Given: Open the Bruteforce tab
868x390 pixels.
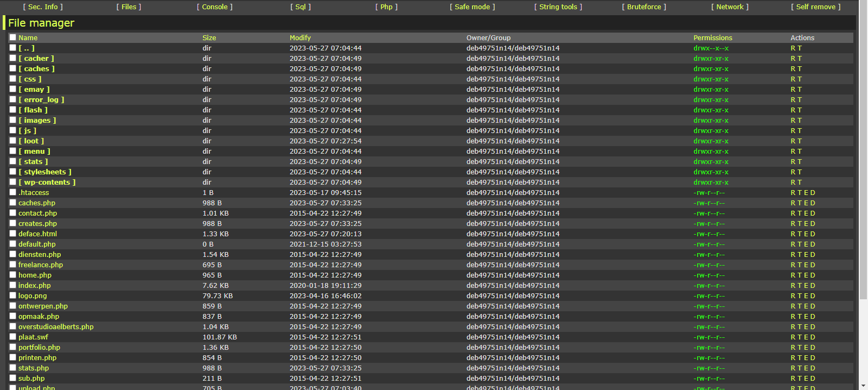Looking at the screenshot, I should coord(644,7).
